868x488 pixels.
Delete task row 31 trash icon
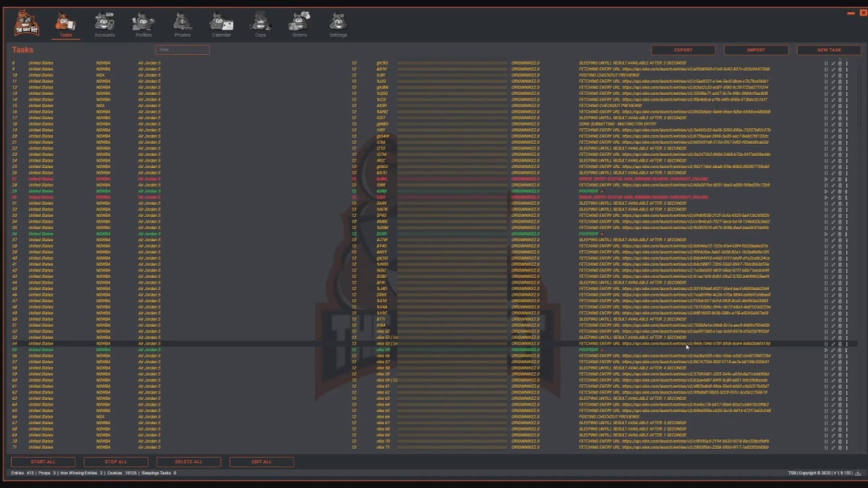coord(840,203)
